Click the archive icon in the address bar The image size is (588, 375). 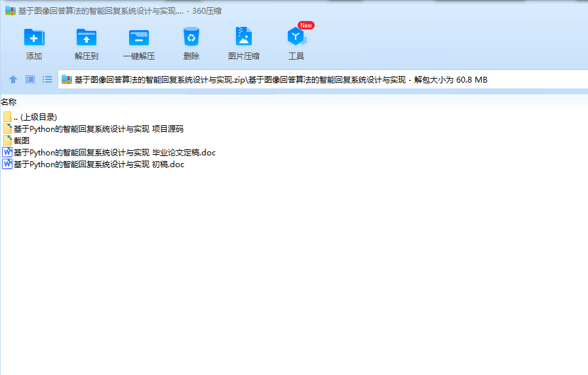pyautogui.click(x=67, y=79)
